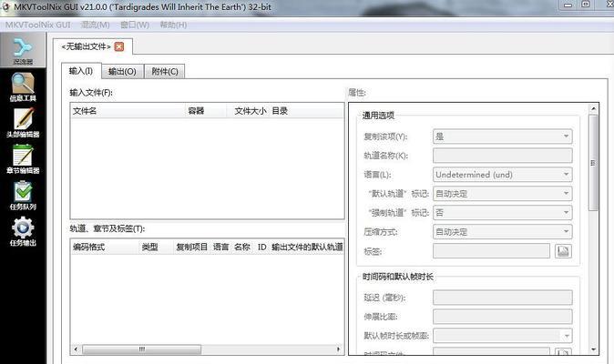Open the 混流(M) menu
This screenshot has width=614, height=364.
95,25
